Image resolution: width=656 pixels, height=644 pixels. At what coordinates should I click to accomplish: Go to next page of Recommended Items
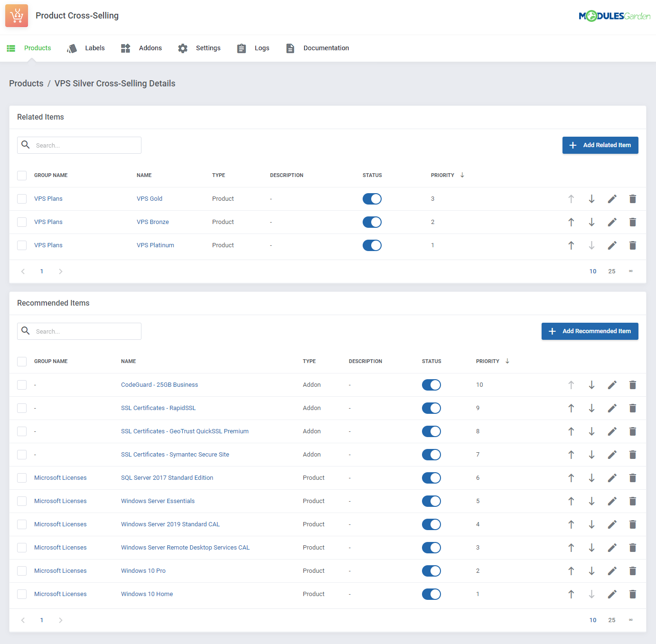point(61,620)
